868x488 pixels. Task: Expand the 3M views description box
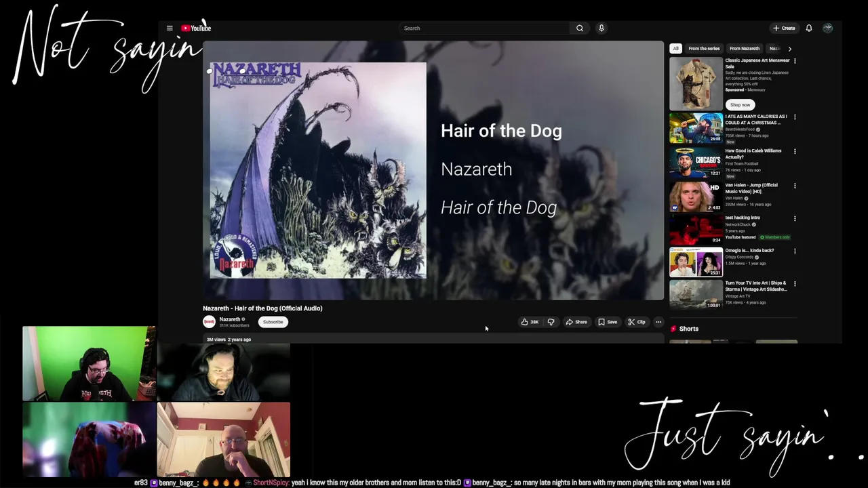coord(433,339)
